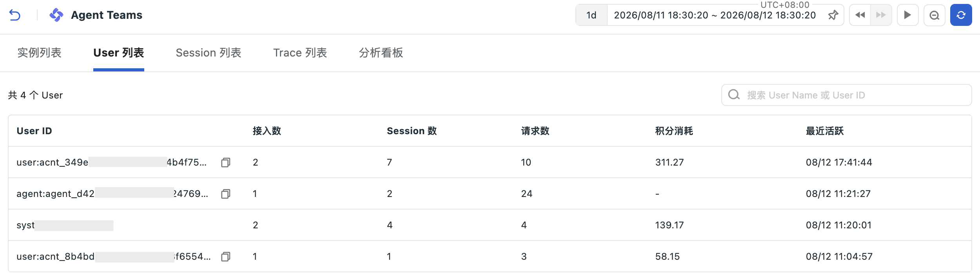Pin the selected time range
Viewport: 980px width, 277px height.
tap(833, 15)
